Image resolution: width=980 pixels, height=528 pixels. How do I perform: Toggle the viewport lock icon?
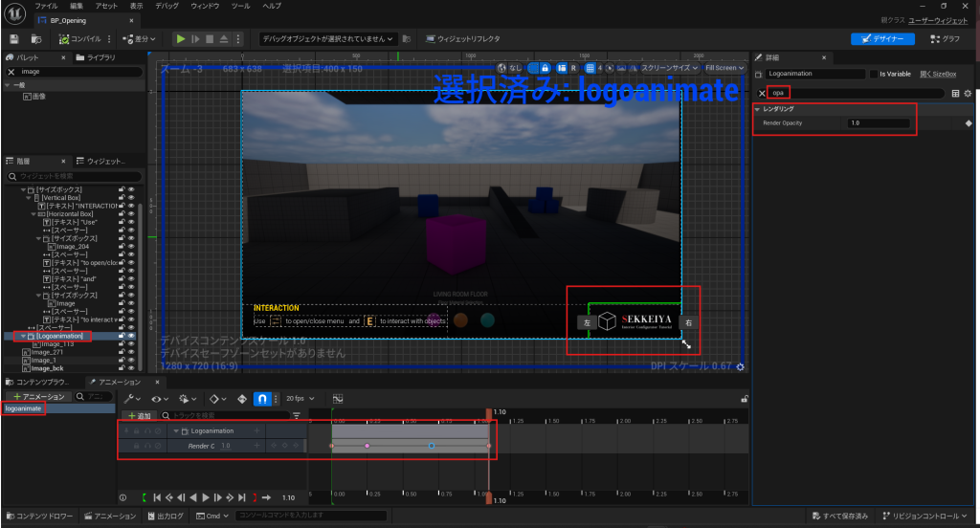(545, 68)
